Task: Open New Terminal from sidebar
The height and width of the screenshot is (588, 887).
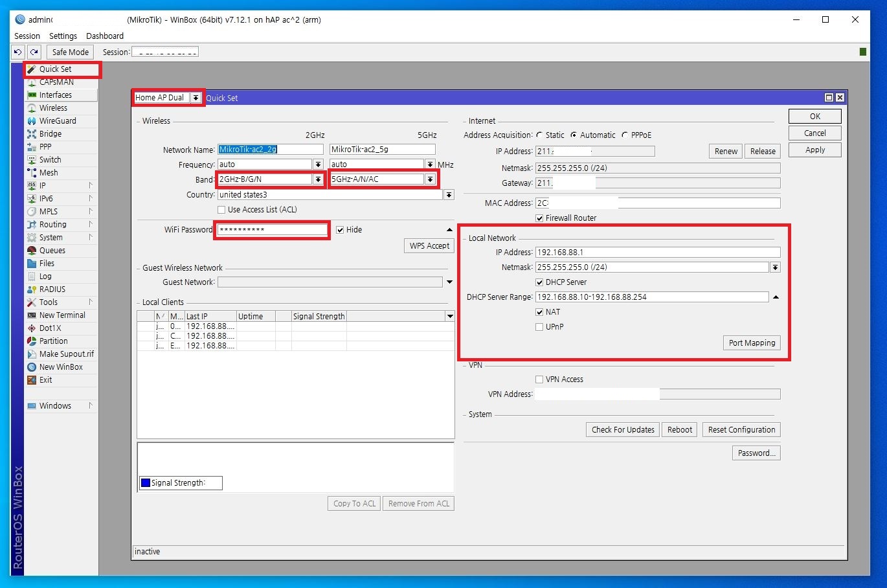Action: click(62, 315)
